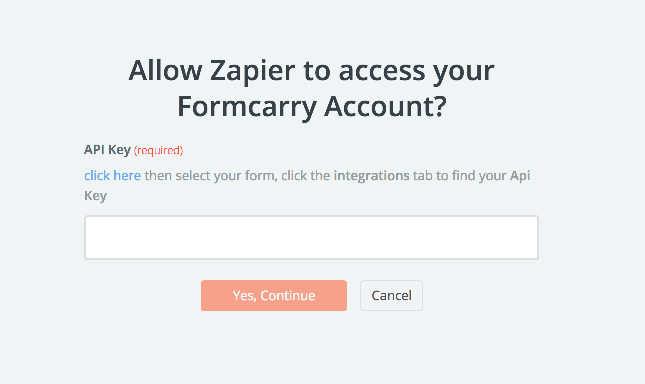Dismiss the dialog using Cancel
645x384 pixels.
tap(391, 295)
